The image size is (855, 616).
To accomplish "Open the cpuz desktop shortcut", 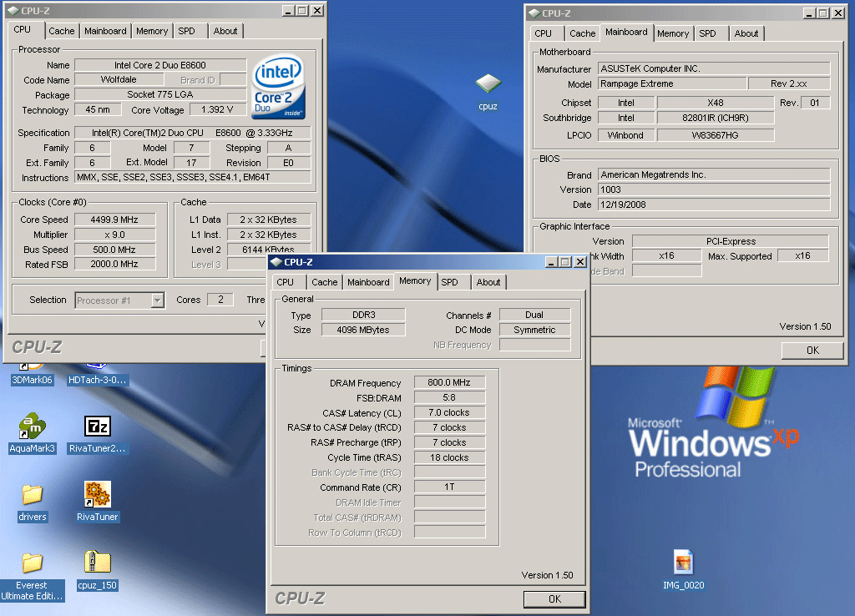I will pos(488,84).
